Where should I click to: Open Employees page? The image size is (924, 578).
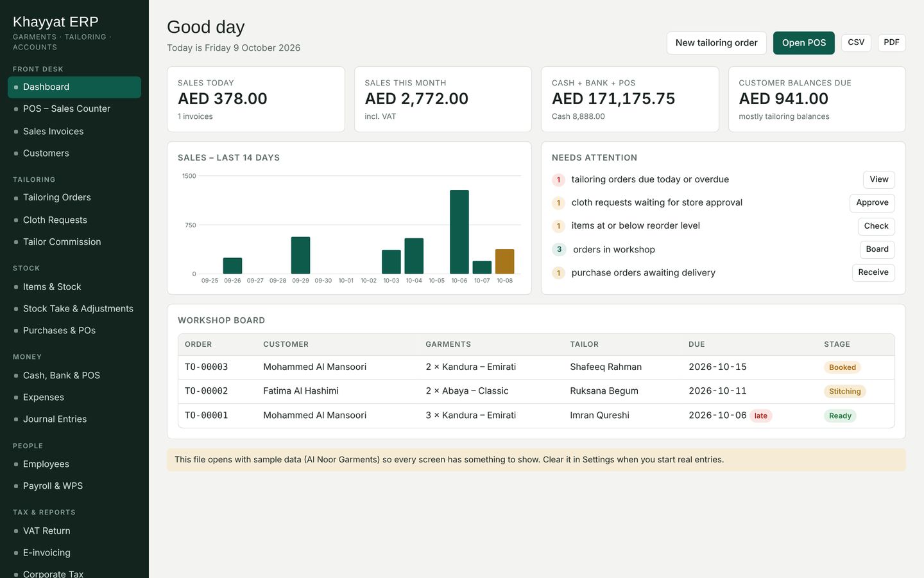click(74, 464)
